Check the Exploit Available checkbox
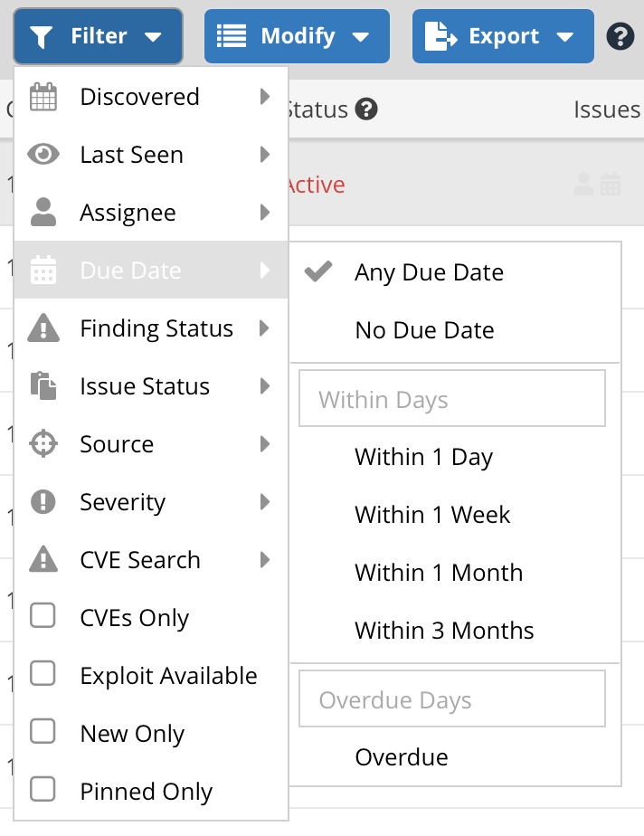This screenshot has width=644, height=836. [43, 673]
